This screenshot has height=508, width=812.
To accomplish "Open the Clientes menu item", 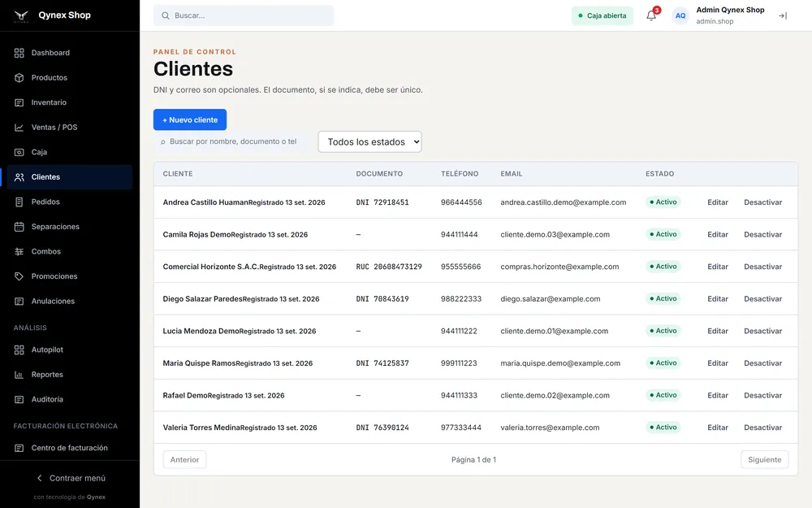I will [x=69, y=176].
